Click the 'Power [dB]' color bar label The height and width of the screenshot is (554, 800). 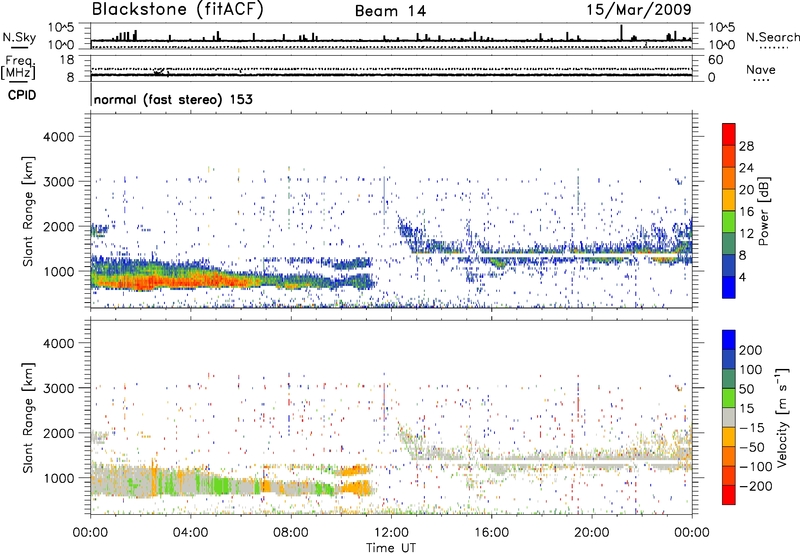pos(764,211)
